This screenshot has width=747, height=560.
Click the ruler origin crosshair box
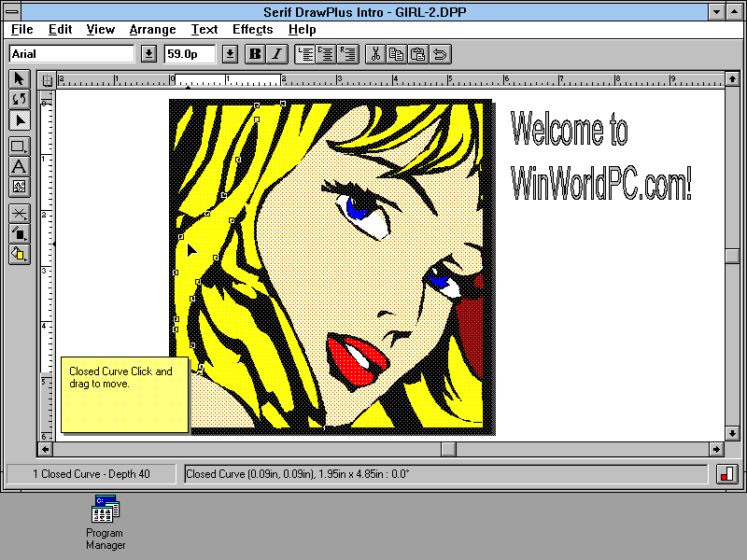[x=47, y=80]
